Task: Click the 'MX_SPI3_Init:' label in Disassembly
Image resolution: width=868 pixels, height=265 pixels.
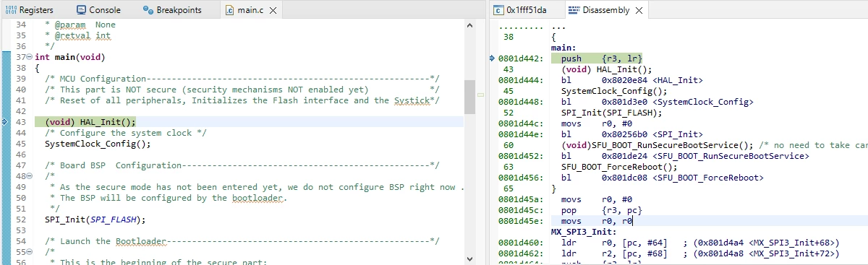Action: coord(583,232)
